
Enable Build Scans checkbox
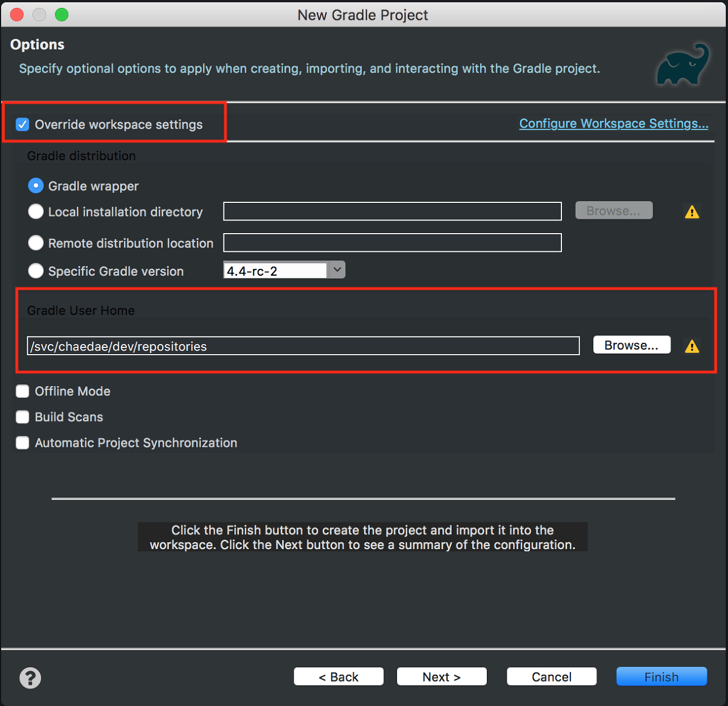coord(23,417)
